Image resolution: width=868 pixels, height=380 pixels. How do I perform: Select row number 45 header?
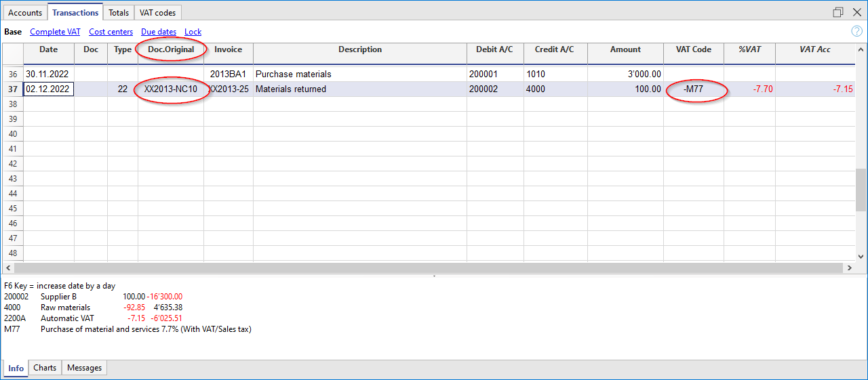pyautogui.click(x=13, y=208)
